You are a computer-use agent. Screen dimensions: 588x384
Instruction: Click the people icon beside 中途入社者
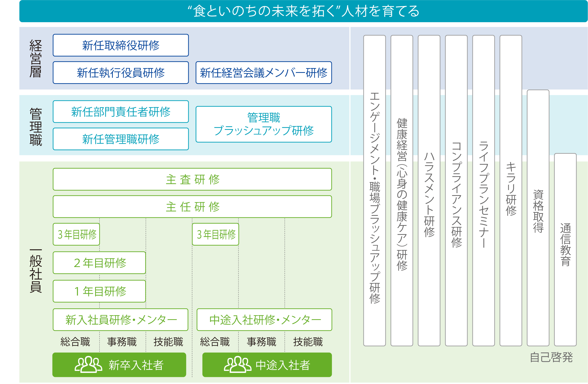click(237, 365)
